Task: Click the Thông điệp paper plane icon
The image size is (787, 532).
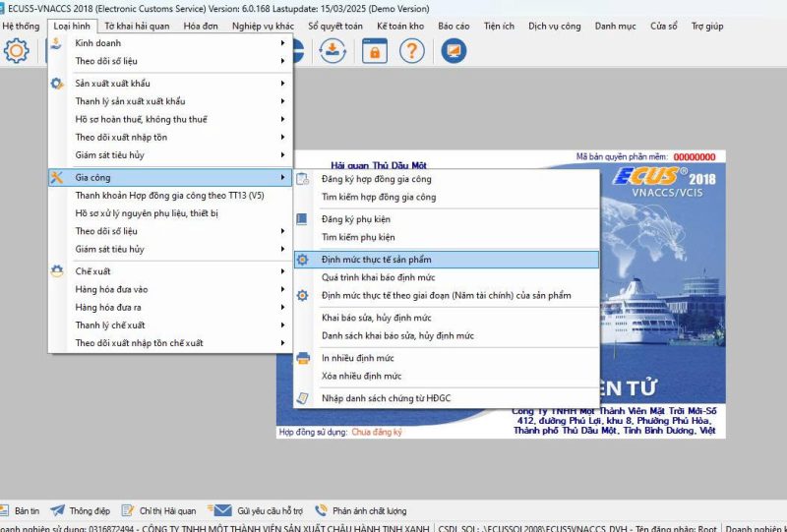Action: pyautogui.click(x=57, y=510)
